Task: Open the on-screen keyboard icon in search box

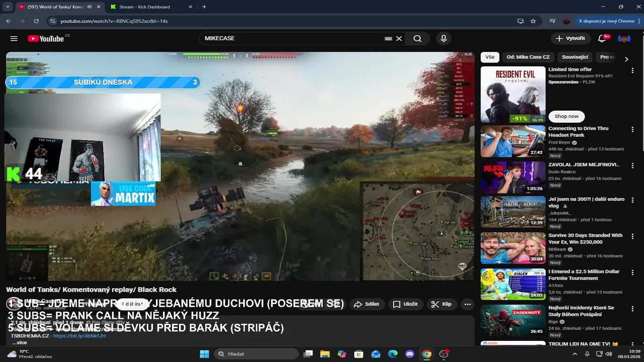Action: pos(388,39)
